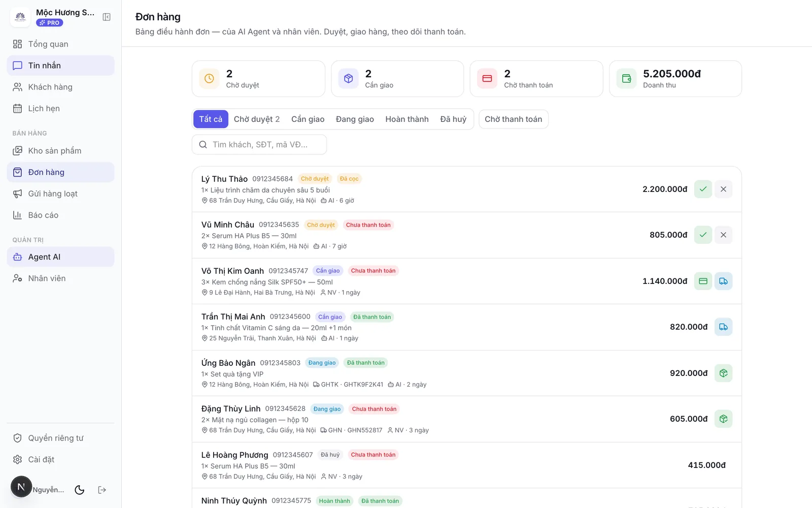
Task: Open Lịch hẹn calendar
Action: tap(60, 108)
